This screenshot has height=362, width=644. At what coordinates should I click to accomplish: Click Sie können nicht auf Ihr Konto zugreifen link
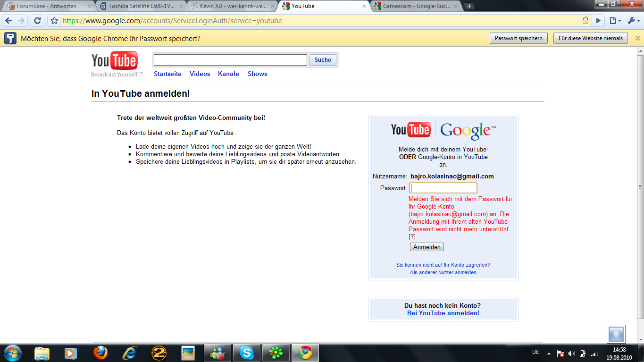[x=443, y=265]
